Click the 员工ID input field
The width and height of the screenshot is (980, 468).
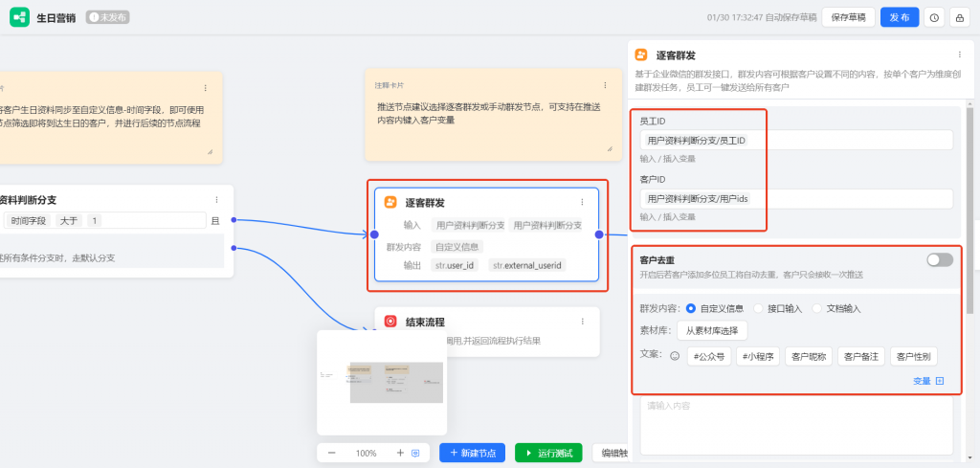(x=796, y=140)
